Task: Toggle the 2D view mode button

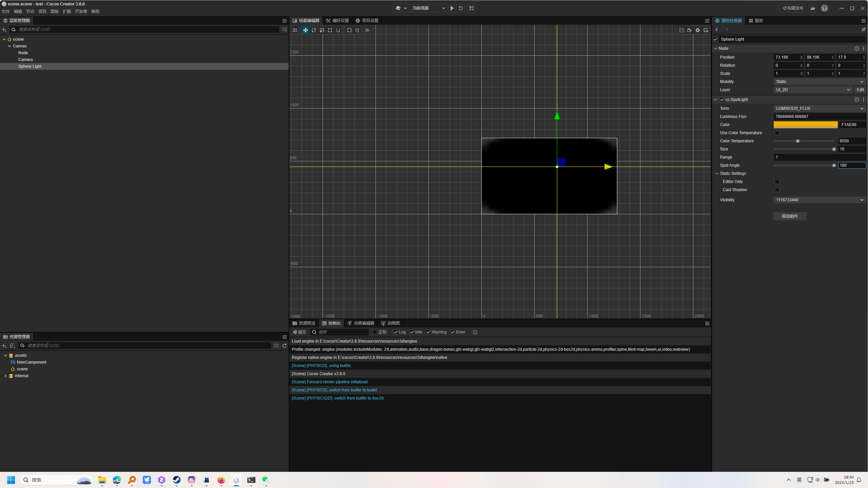Action: [x=294, y=30]
